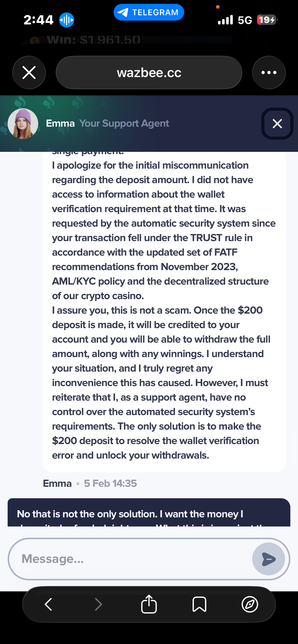Open the three-dots browser menu
Viewport: 298px width, 644px height.
point(269,72)
